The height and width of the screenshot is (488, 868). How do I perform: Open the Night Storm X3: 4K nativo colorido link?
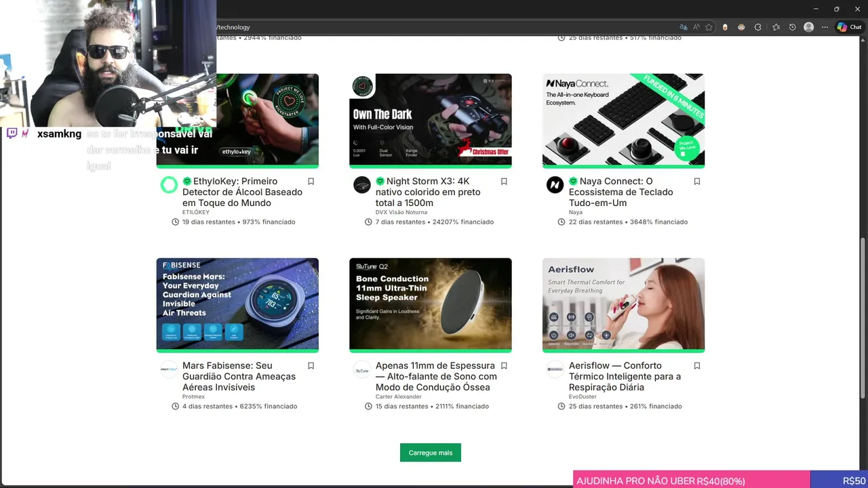pos(428,192)
